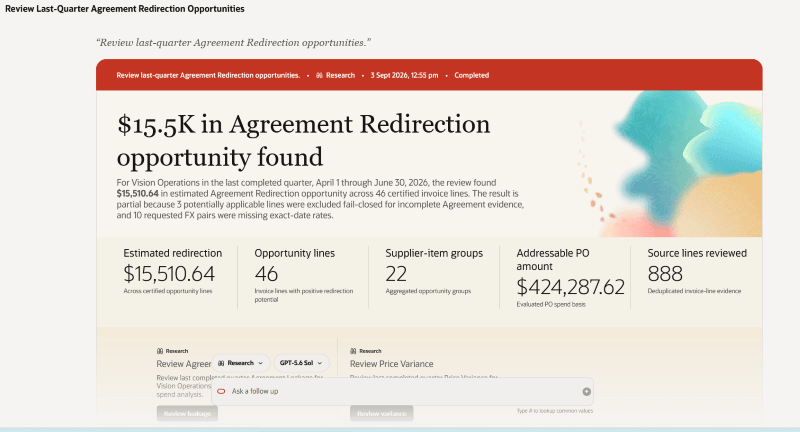Viewport: 800px width, 432px height.
Task: Click the red oval logo icon in follow-up box
Action: (x=221, y=392)
